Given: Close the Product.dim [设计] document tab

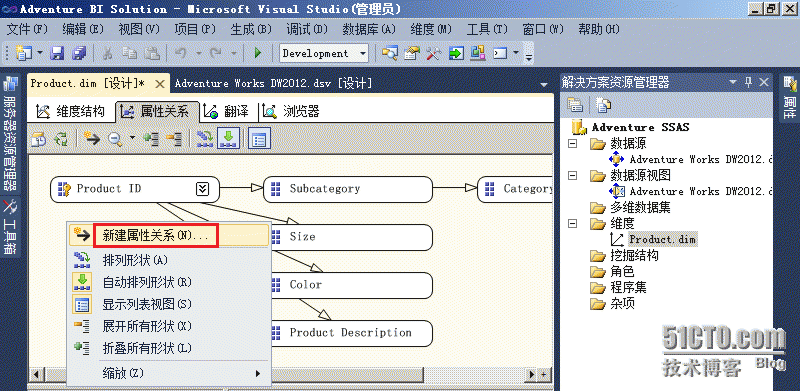Looking at the screenshot, I should coord(160,84).
